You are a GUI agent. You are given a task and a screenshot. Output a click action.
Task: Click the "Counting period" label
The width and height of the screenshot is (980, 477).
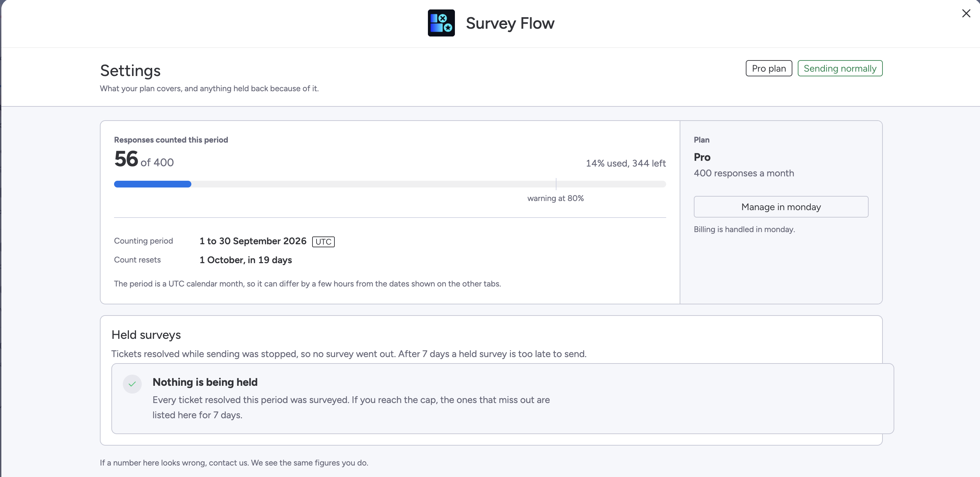coord(143,241)
